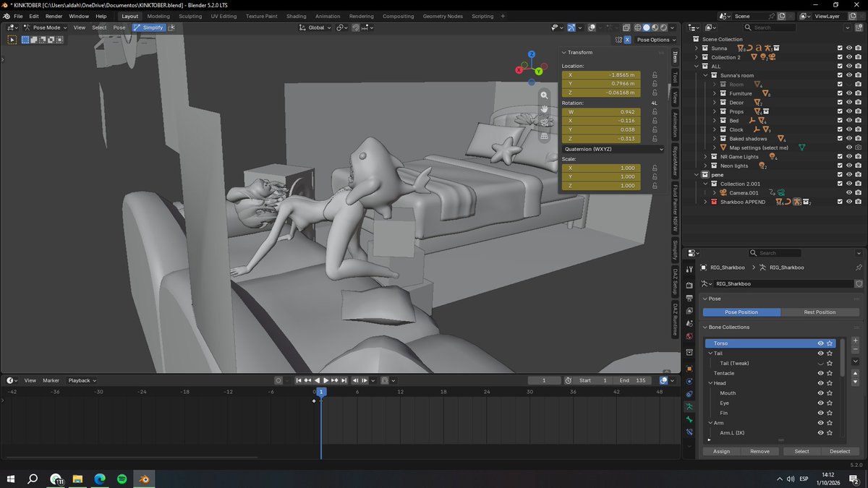This screenshot has height=488, width=868.
Task: Click the pan hand icon in viewport
Action: 544,108
